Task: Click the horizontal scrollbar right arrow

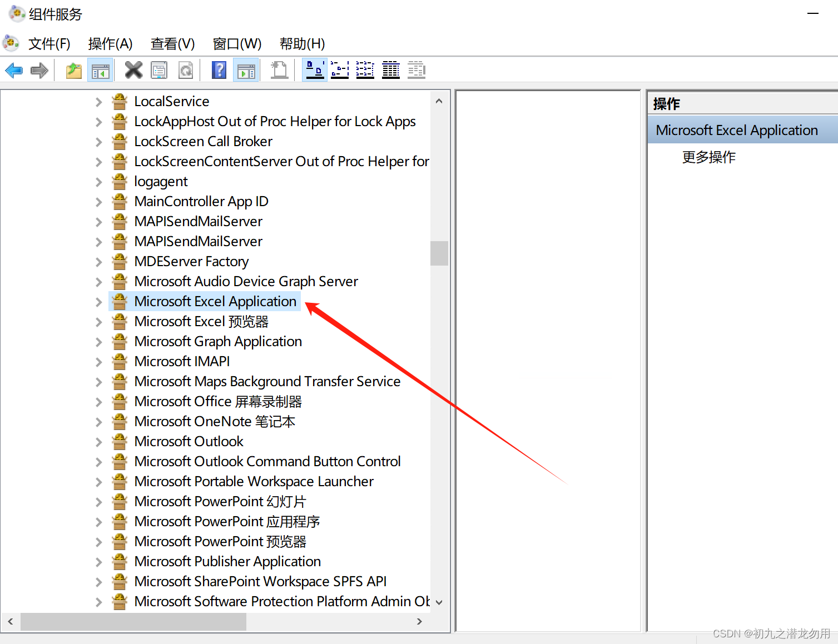Action: tap(419, 621)
